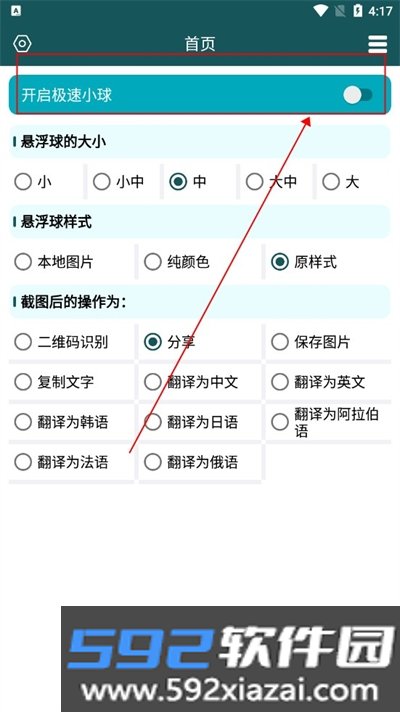Tap the Wi-Fi status bar icon
Screen dimensions: 400x712
pyautogui.click(x=321, y=11)
